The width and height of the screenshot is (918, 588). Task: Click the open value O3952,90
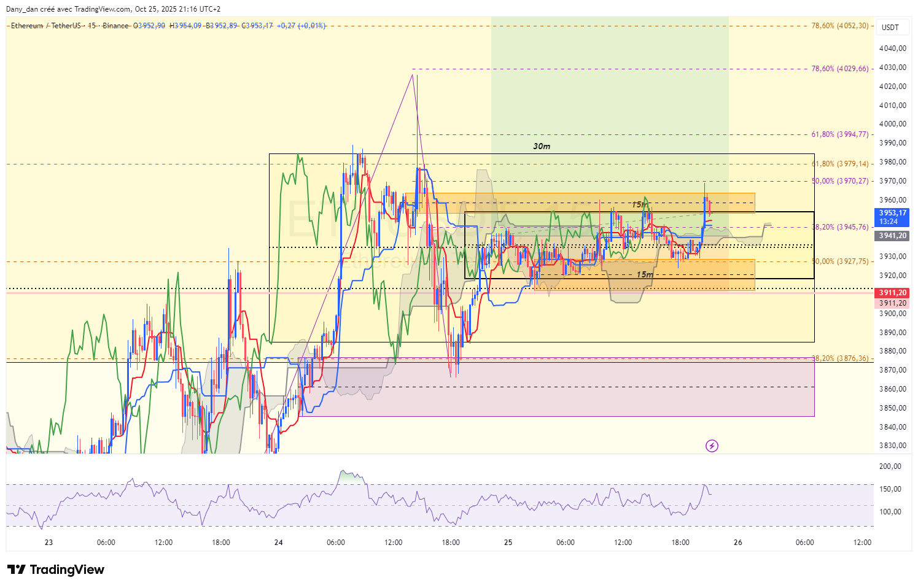149,26
